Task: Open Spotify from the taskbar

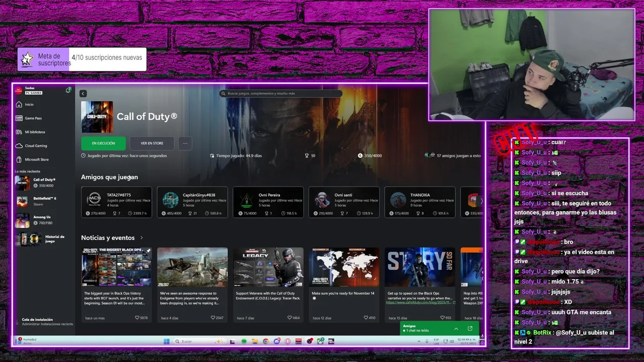Action: (244, 341)
